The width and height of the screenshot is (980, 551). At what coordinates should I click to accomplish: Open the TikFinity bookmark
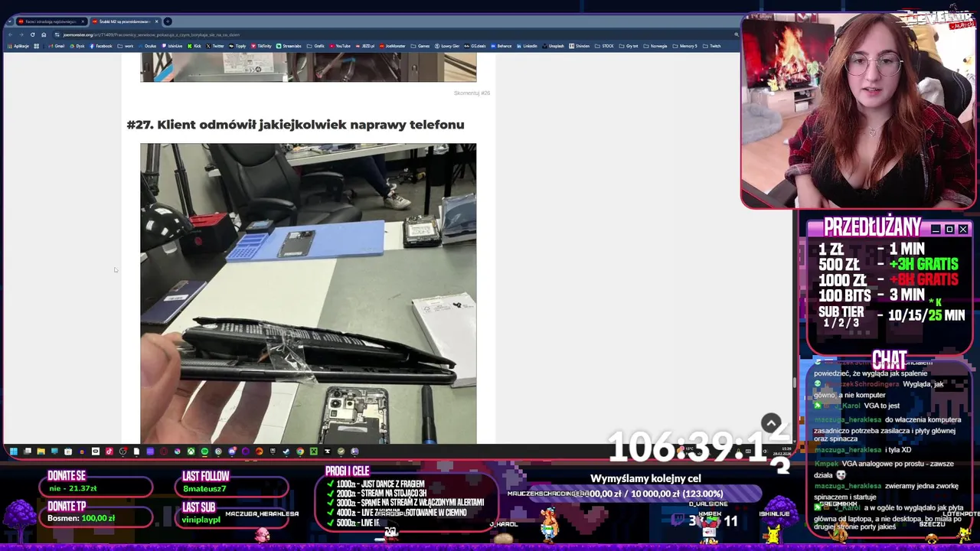click(261, 46)
